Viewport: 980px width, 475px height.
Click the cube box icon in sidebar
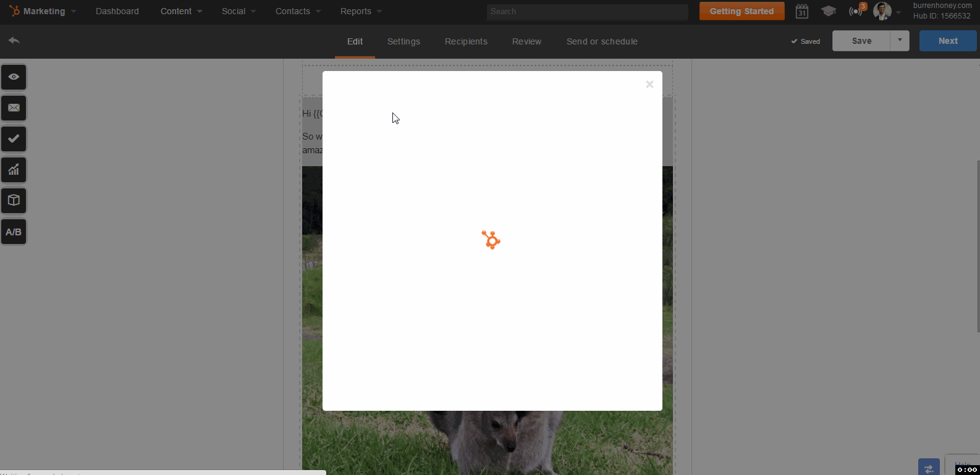tap(14, 201)
